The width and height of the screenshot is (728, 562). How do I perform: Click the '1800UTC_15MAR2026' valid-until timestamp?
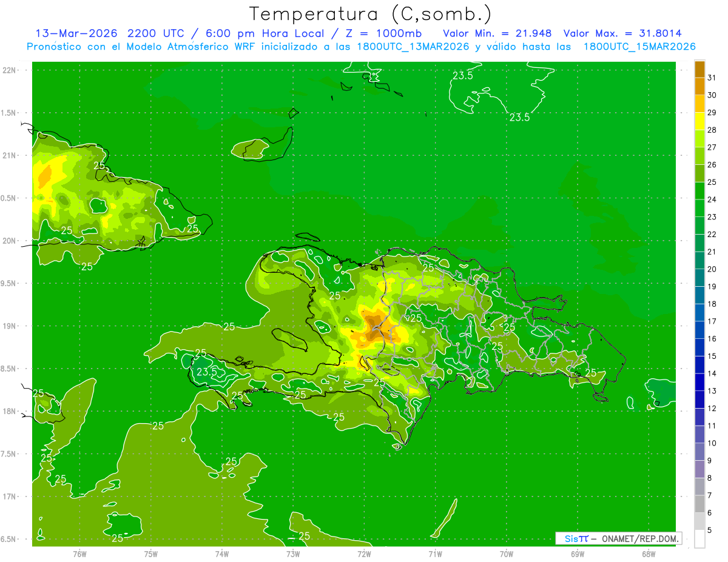[x=639, y=47]
